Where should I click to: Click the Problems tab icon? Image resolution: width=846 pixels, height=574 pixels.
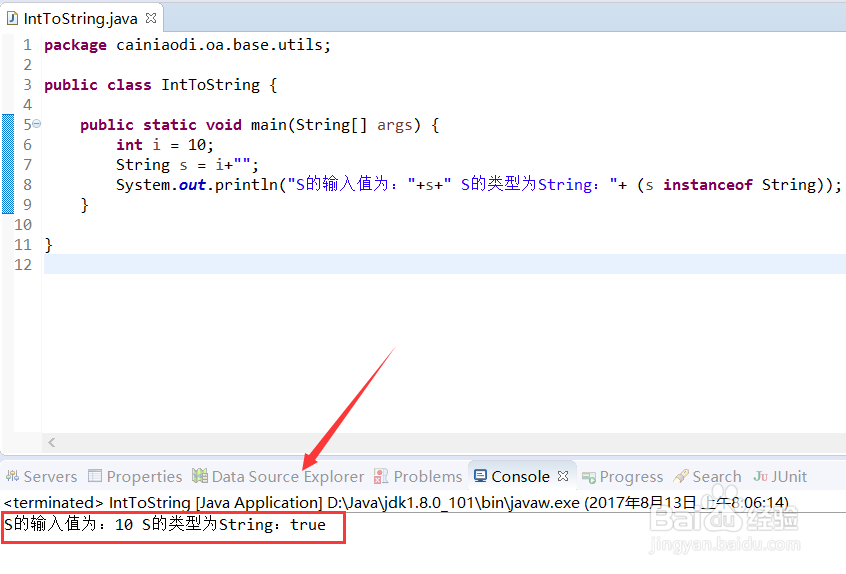pos(381,476)
